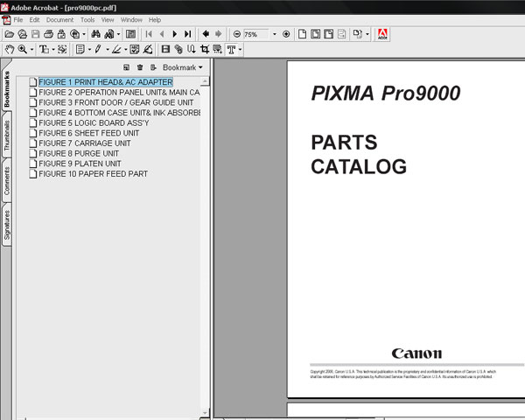
Task: Click the Adobe logo toolbar button
Action: point(382,34)
